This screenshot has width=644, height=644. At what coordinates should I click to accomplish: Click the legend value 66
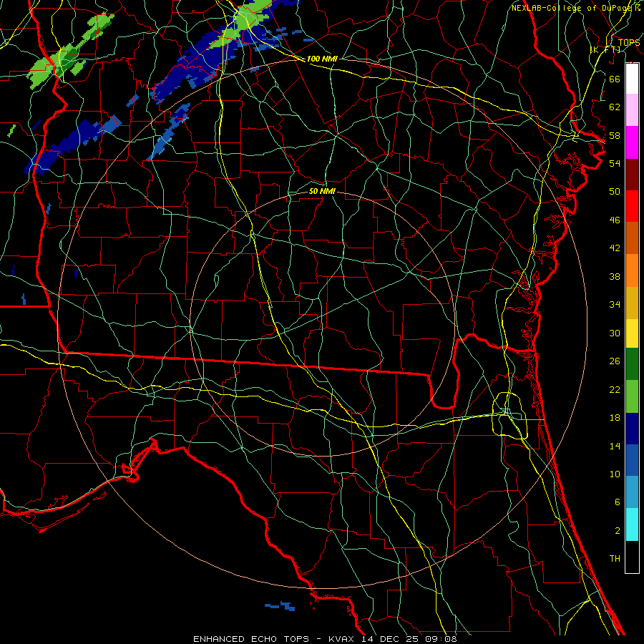pos(615,79)
